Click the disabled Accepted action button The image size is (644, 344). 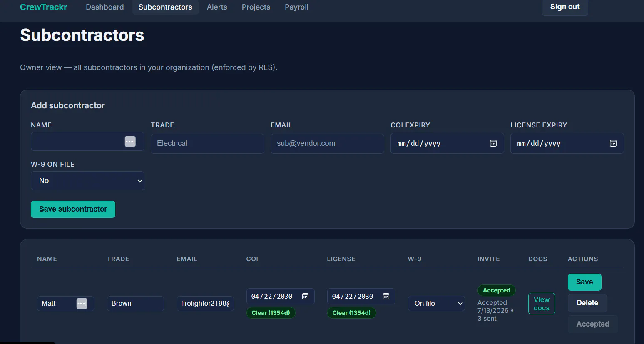(x=593, y=324)
